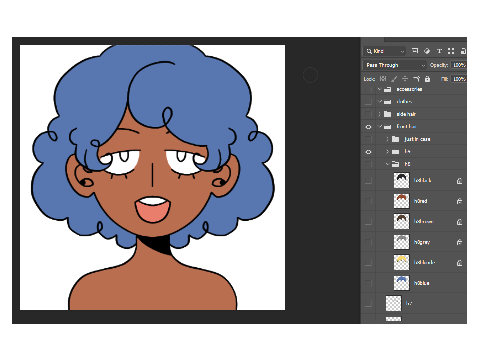Select the 'just in case' folder name
Image resolution: width=480 pixels, height=360 pixels.
point(417,139)
